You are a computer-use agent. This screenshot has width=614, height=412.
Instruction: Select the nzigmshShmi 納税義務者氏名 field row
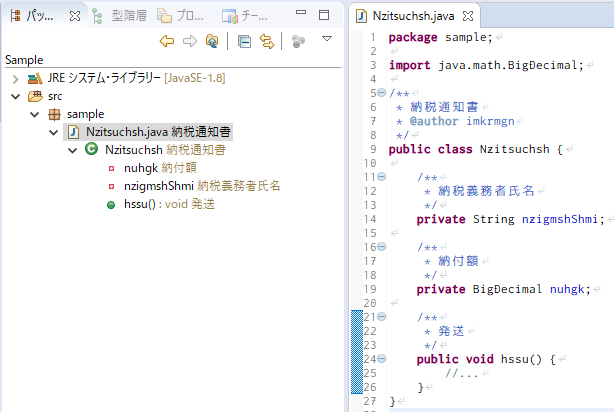point(202,186)
